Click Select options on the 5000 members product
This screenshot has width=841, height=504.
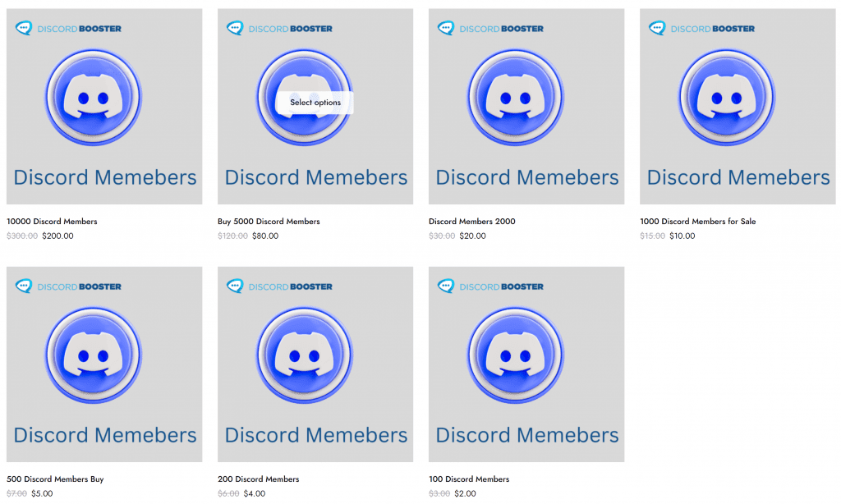pyautogui.click(x=315, y=103)
